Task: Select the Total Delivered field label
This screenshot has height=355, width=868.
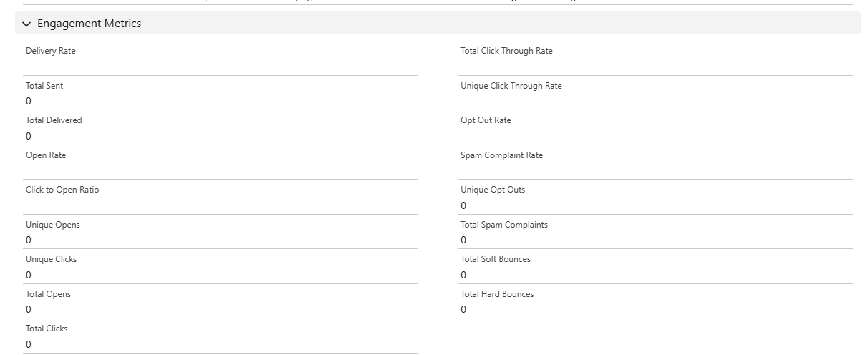Action: click(54, 120)
